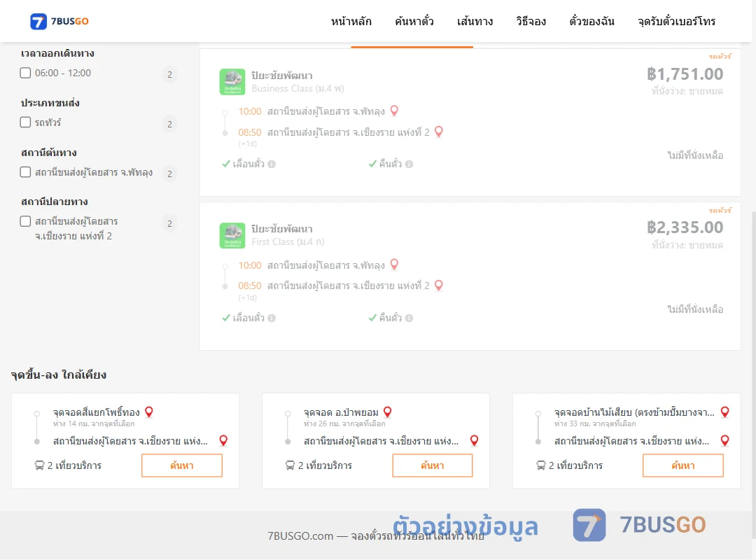Viewport: 756px width, 560px height.
Task: Open the เส้นทาง menu item
Action: [x=475, y=22]
